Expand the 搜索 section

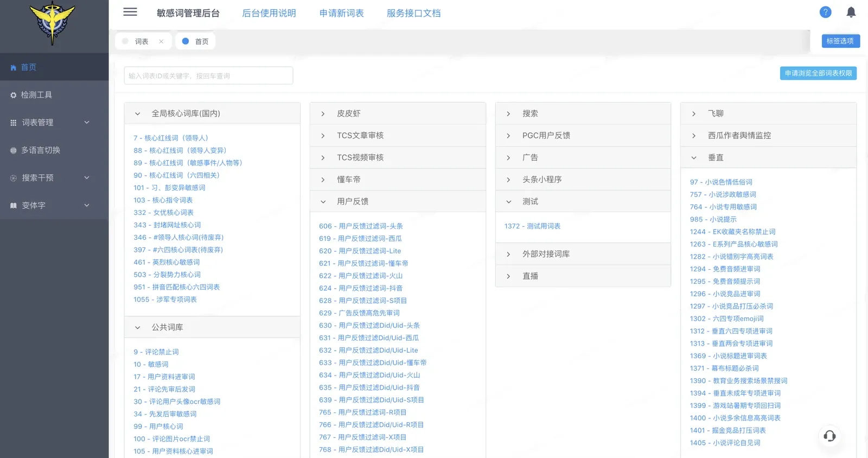pyautogui.click(x=583, y=113)
